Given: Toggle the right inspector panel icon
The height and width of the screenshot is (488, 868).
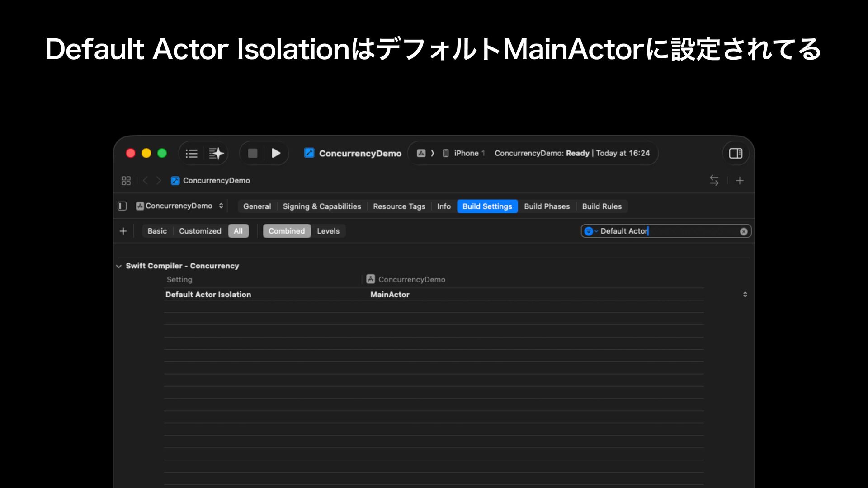Looking at the screenshot, I should [x=736, y=154].
